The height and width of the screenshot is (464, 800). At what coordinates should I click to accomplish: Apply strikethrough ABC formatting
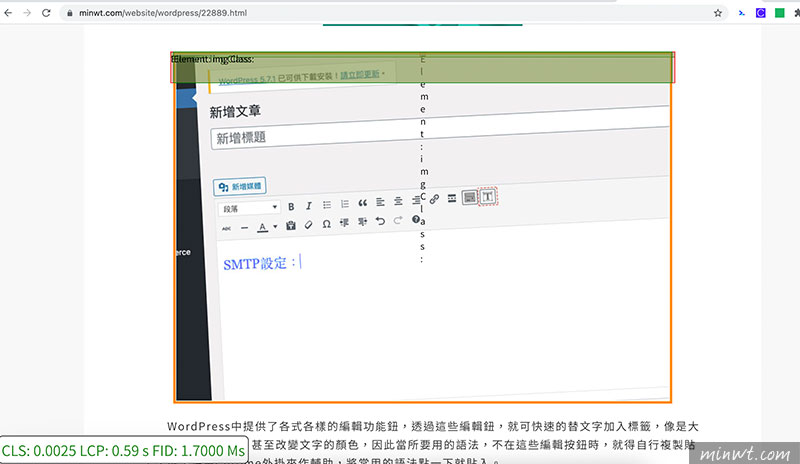(x=227, y=228)
